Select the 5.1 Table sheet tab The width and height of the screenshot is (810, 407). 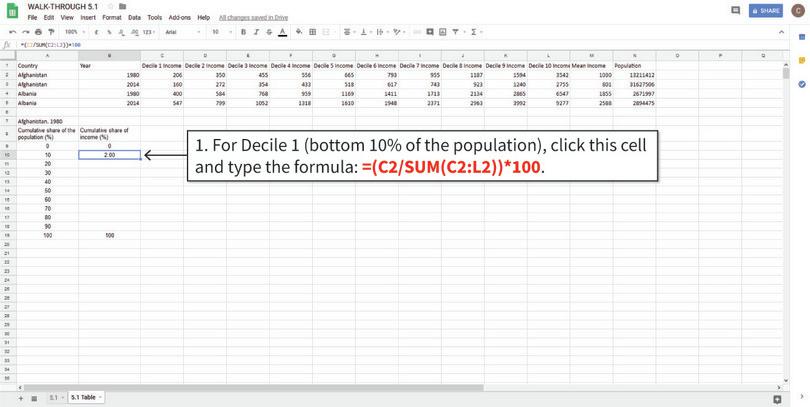click(86, 397)
